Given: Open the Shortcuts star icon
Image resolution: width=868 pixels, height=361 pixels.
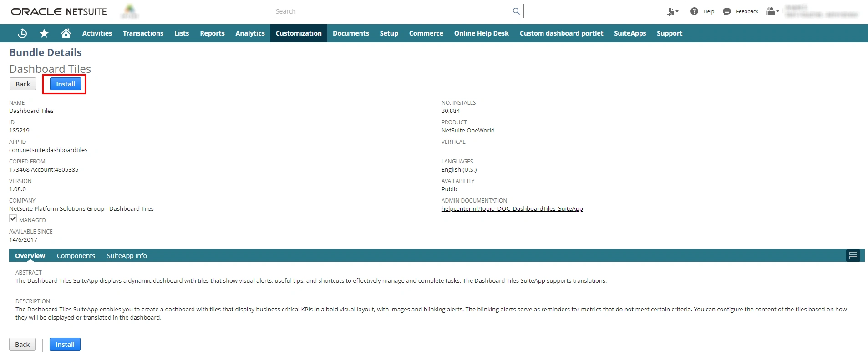Looking at the screenshot, I should pos(44,33).
